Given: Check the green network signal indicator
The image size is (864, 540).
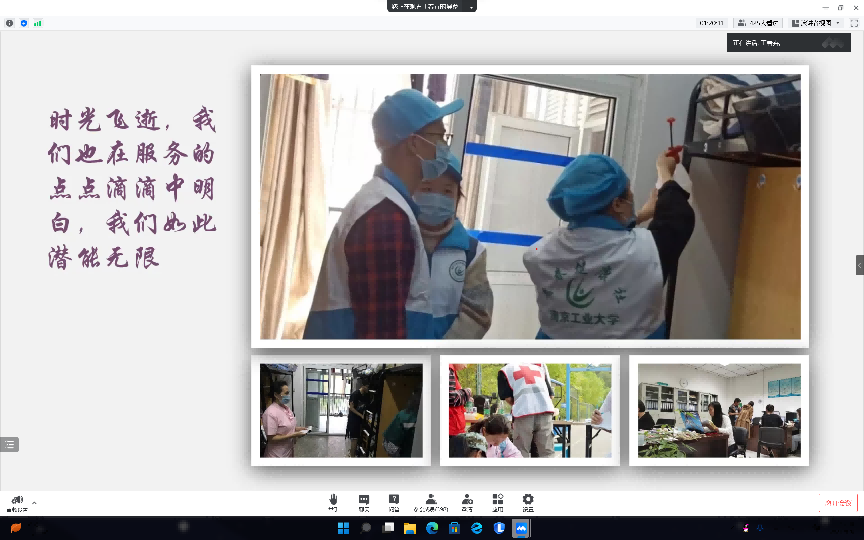Looking at the screenshot, I should click(38, 22).
